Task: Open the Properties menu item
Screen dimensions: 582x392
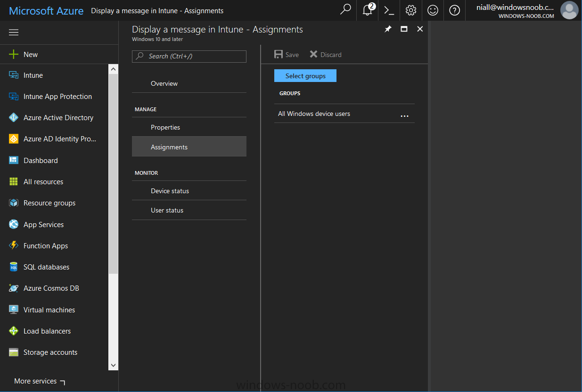Action: click(189, 127)
